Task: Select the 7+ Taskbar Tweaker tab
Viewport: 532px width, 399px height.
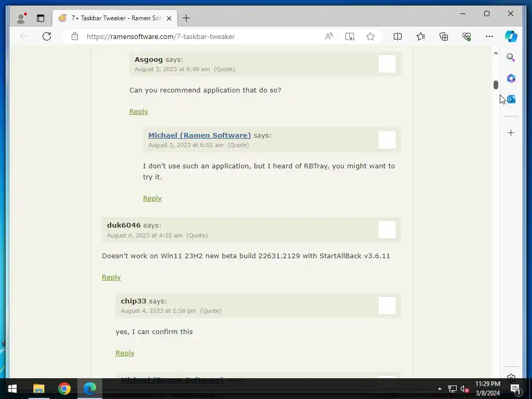Action: 114,18
